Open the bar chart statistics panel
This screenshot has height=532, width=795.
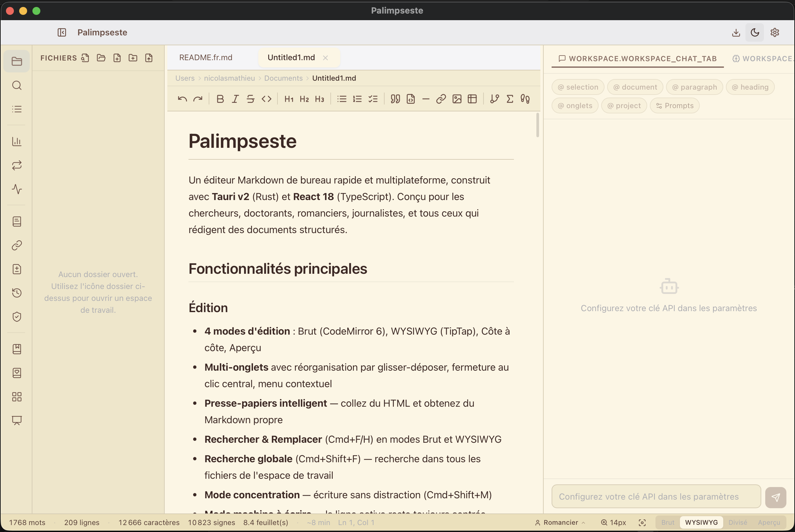pyautogui.click(x=17, y=142)
